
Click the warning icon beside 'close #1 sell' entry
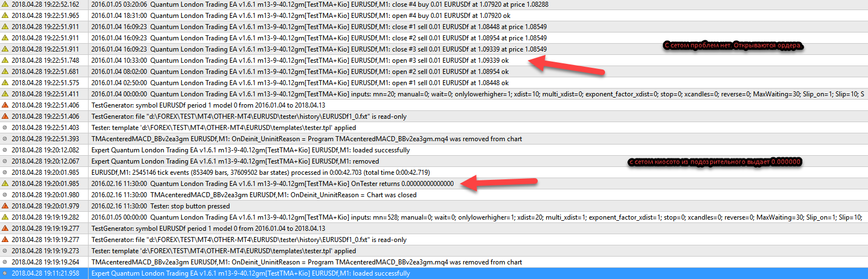coord(5,26)
